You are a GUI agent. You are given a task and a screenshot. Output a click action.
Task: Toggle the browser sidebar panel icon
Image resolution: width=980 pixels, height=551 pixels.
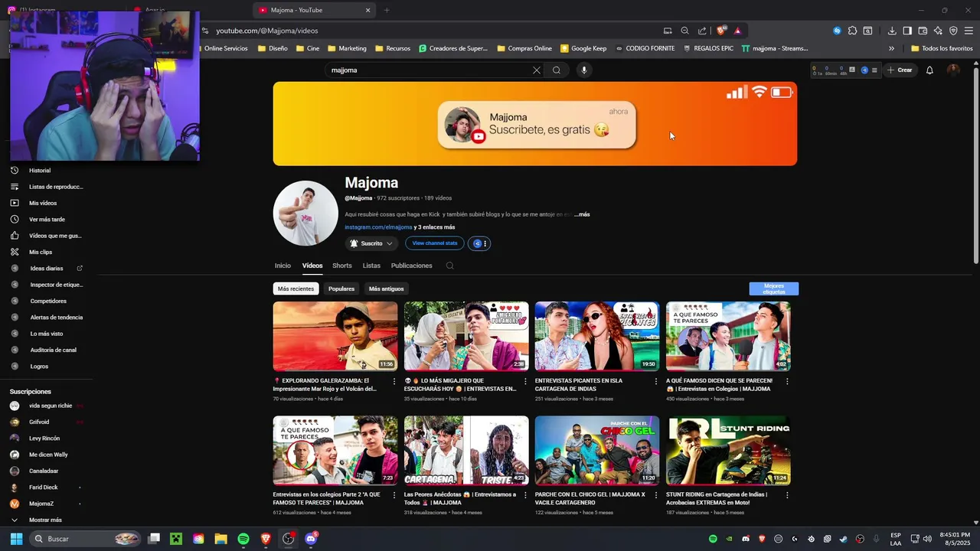coord(907,31)
